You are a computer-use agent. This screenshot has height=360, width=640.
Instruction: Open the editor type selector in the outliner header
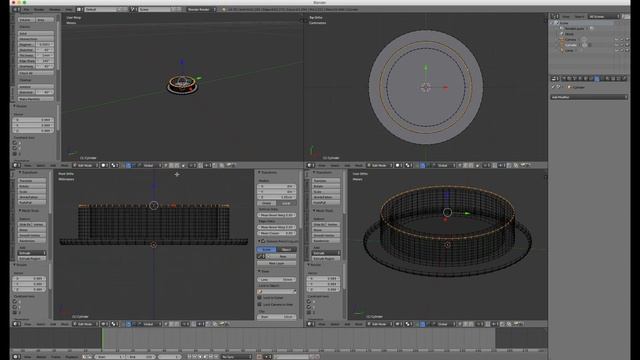(555, 16)
